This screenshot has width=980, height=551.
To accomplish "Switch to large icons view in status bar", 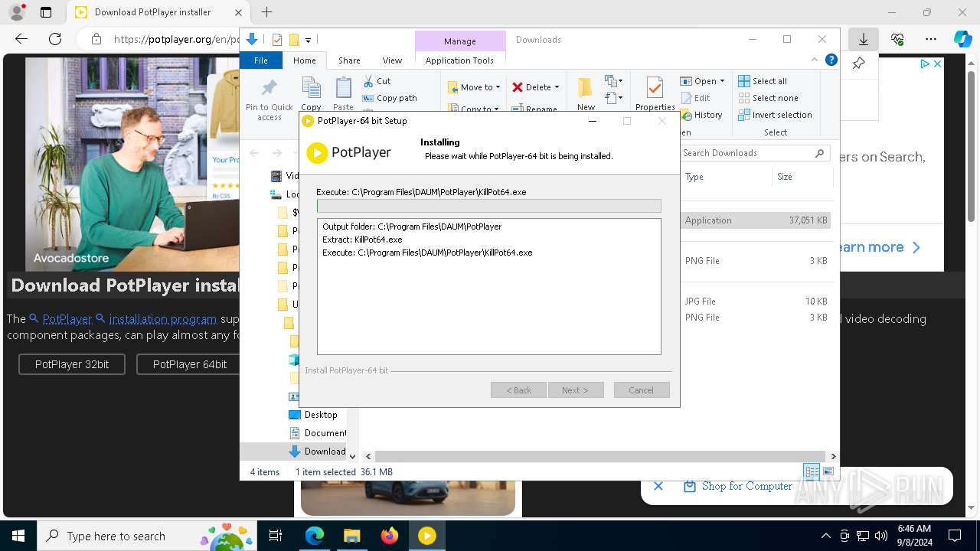I will (828, 472).
